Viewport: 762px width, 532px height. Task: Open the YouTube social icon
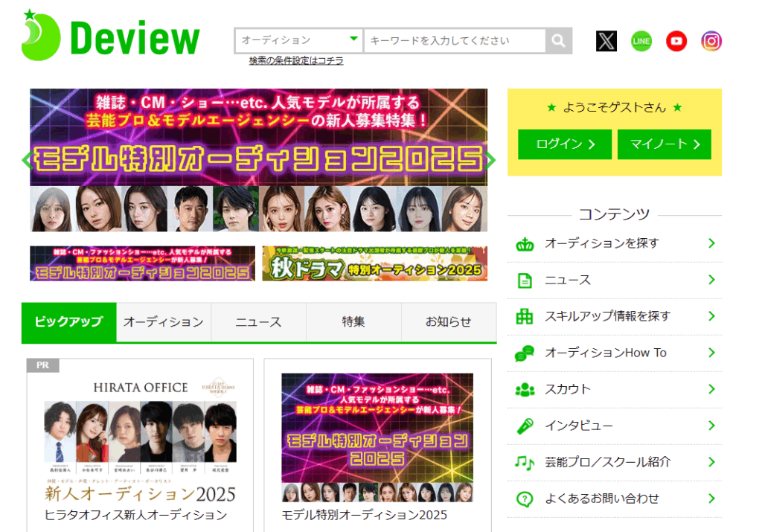click(x=676, y=41)
